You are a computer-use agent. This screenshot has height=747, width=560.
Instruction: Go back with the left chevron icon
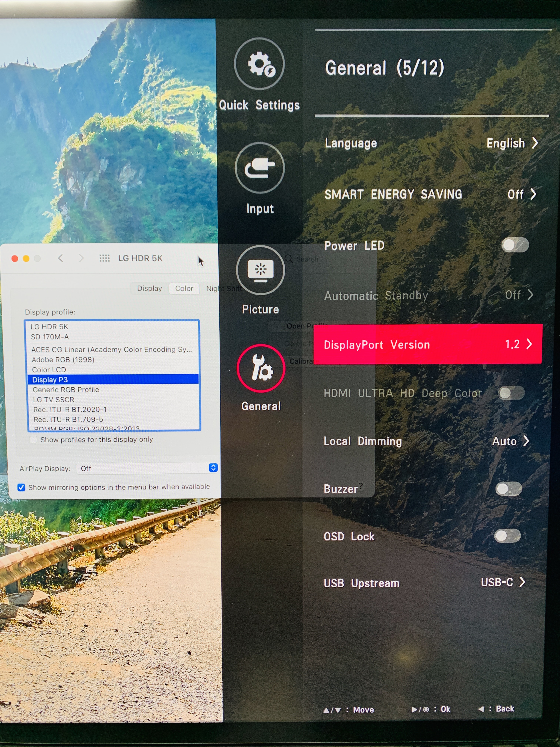tap(60, 258)
